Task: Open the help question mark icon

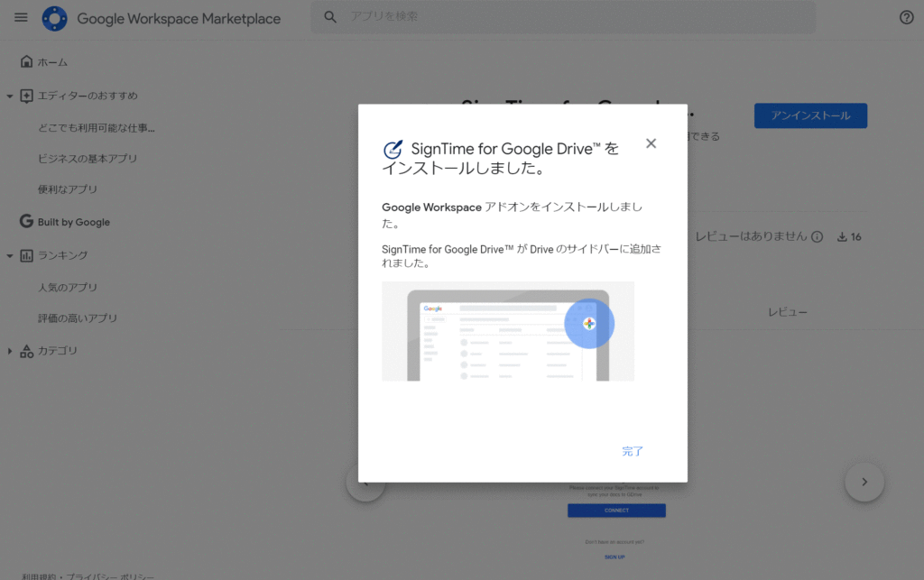Action: coord(906,18)
